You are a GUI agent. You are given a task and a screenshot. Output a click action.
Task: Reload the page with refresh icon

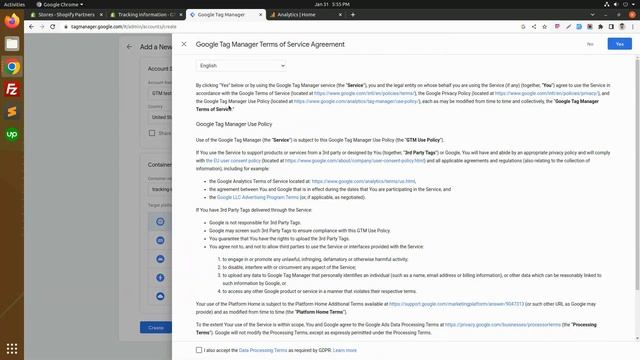click(x=53, y=27)
